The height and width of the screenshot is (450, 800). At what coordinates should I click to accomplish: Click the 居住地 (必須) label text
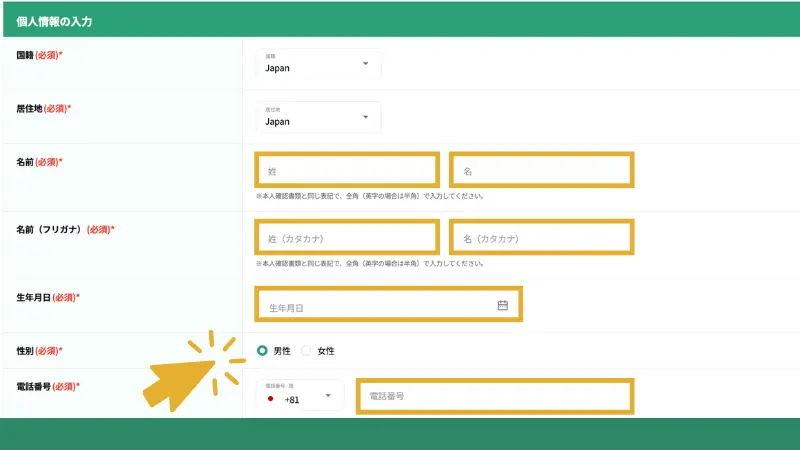(x=43, y=109)
